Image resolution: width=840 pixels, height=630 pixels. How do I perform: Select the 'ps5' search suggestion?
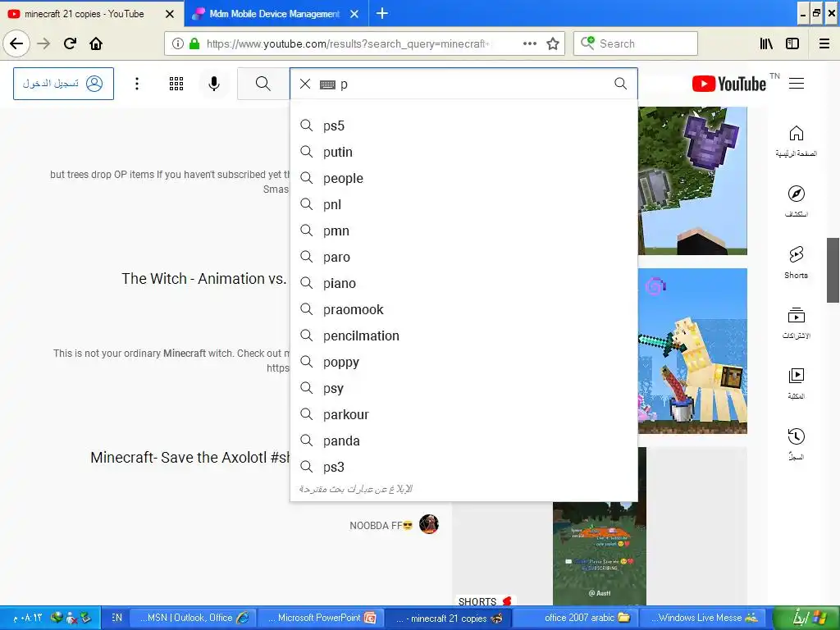[463, 126]
